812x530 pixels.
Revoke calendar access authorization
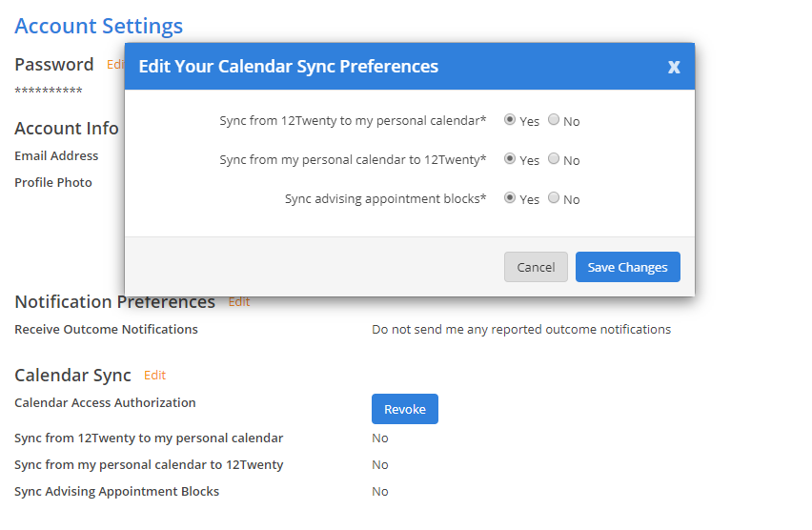pos(404,409)
